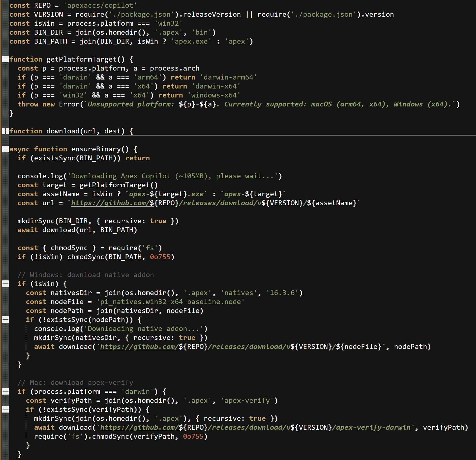Click BIN_DIR in its const declaration
The image size is (476, 460).
click(x=48, y=32)
